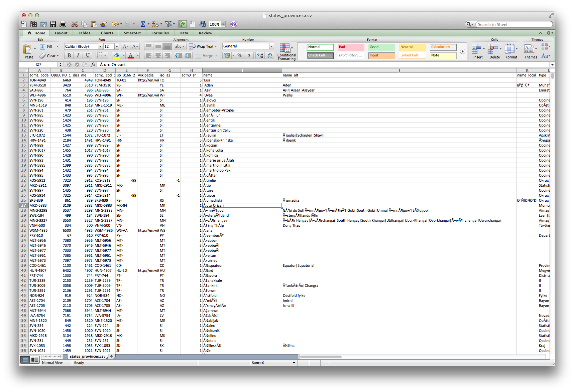Open the Charts ribbon tab
Viewport: 574px width, 392px height.
(x=107, y=33)
